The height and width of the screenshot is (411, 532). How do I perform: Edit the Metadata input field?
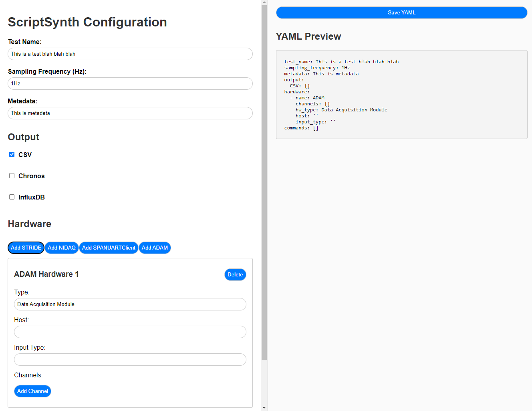(x=130, y=113)
